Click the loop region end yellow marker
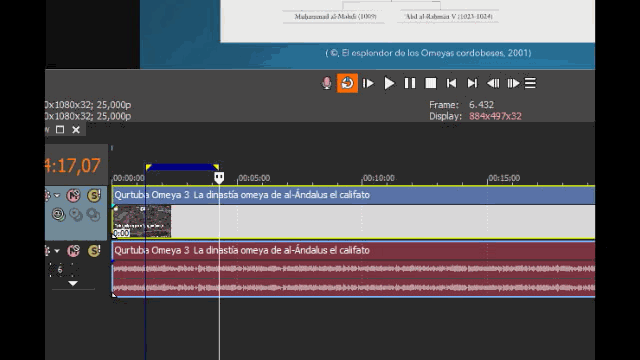This screenshot has height=360, width=640. click(216, 167)
